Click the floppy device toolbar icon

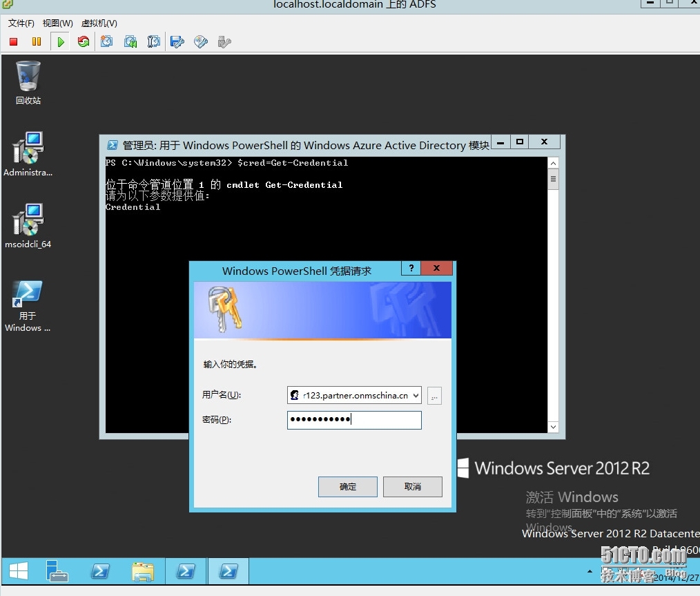177,42
